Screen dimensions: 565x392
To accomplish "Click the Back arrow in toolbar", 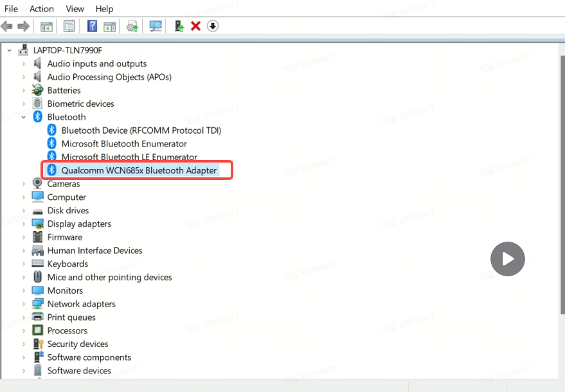I will pyautogui.click(x=7, y=26).
